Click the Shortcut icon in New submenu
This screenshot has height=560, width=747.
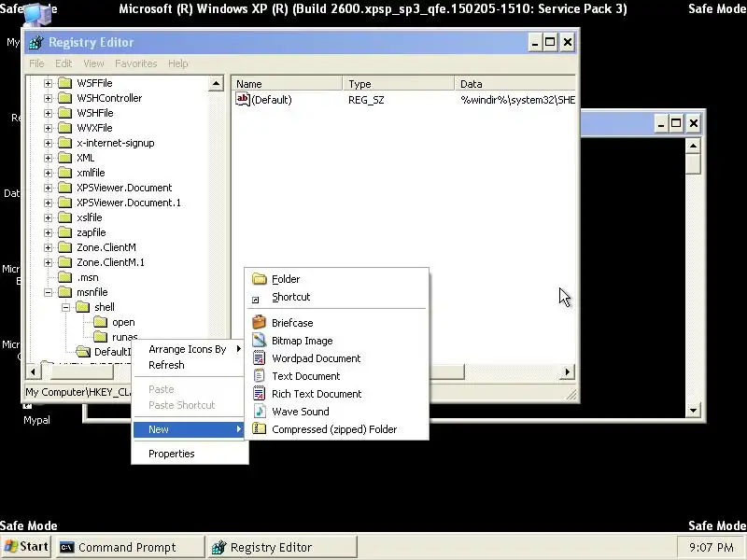[255, 300]
